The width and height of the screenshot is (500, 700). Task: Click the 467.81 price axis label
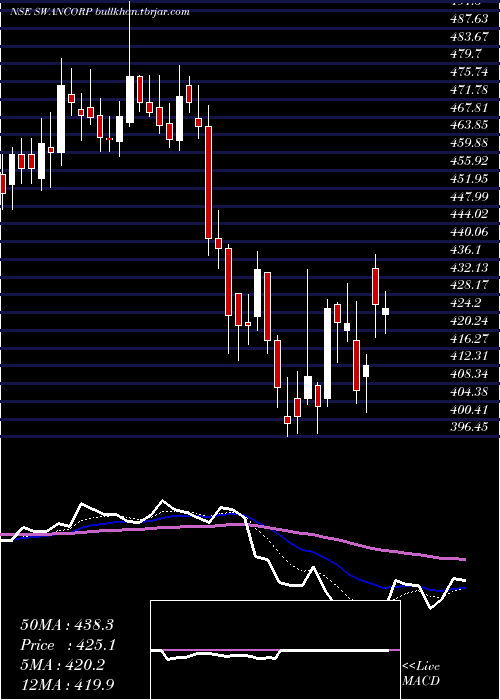pyautogui.click(x=468, y=108)
